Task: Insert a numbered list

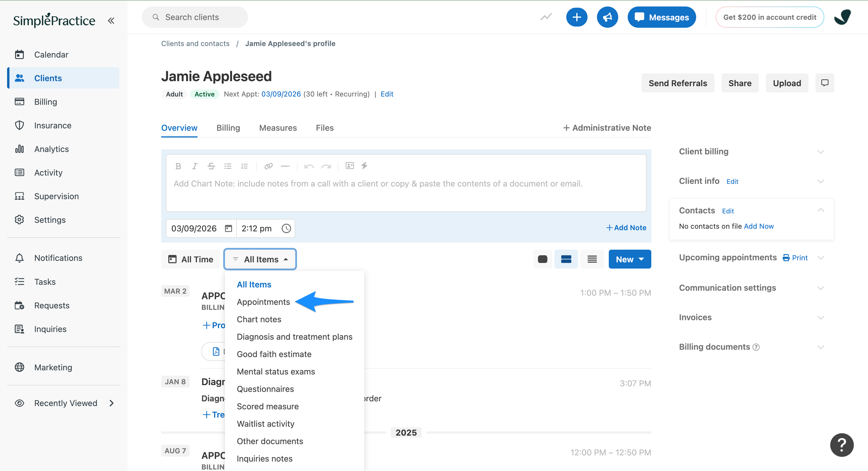Action: coord(244,166)
